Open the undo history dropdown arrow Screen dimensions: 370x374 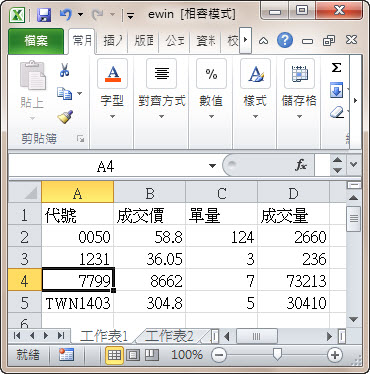pos(80,15)
